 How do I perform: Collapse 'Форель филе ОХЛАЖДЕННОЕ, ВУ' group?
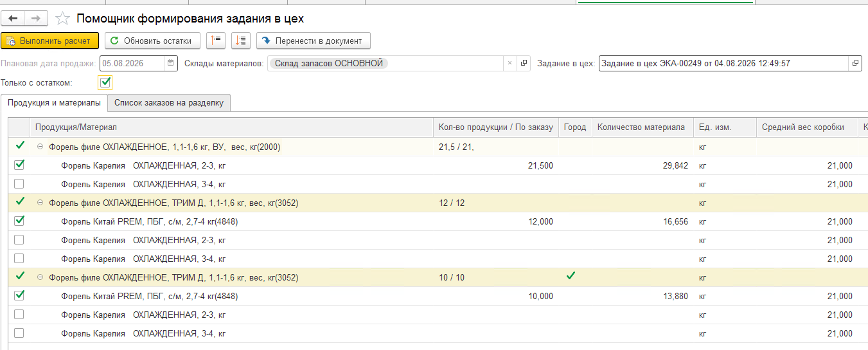tap(40, 147)
